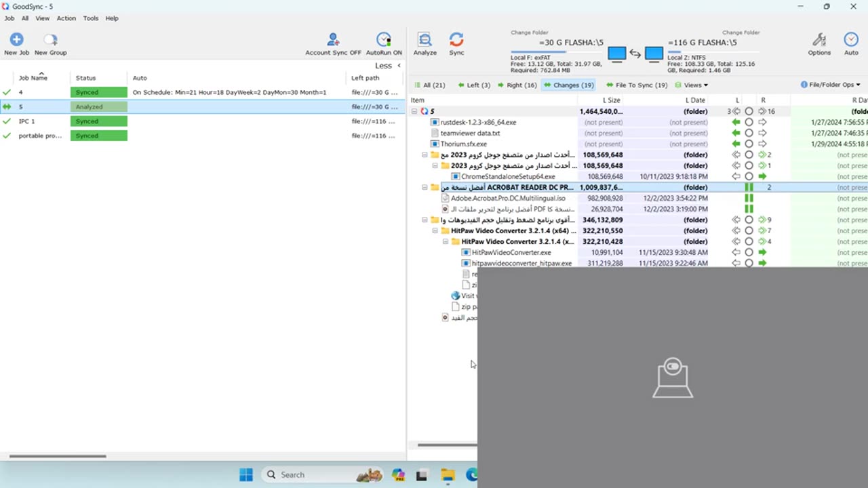Open the Options wrench icon
The width and height of the screenshot is (868, 488).
819,40
